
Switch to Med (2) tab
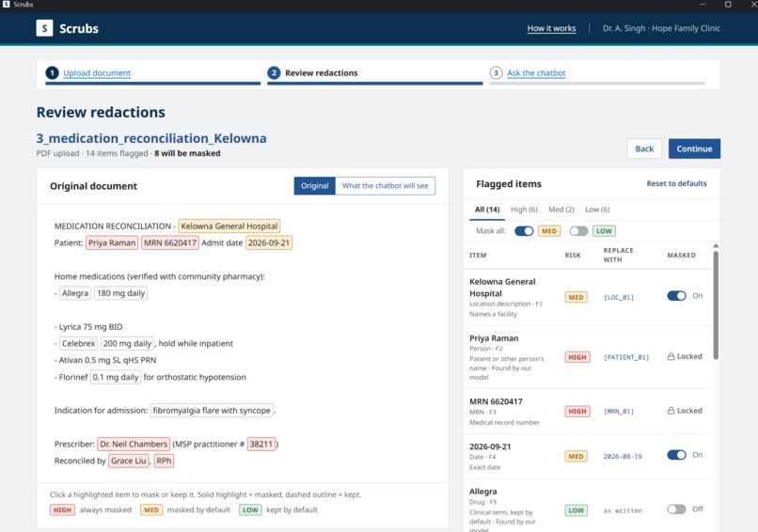(x=561, y=210)
